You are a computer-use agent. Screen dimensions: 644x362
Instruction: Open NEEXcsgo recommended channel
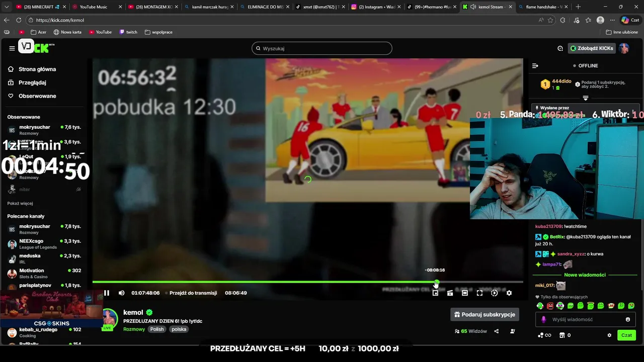[x=44, y=244]
